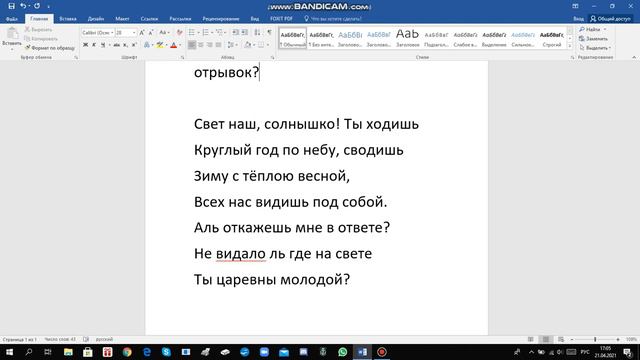Image resolution: width=640 pixels, height=360 pixels.
Task: Open Windows Start menu
Action: 9,352
